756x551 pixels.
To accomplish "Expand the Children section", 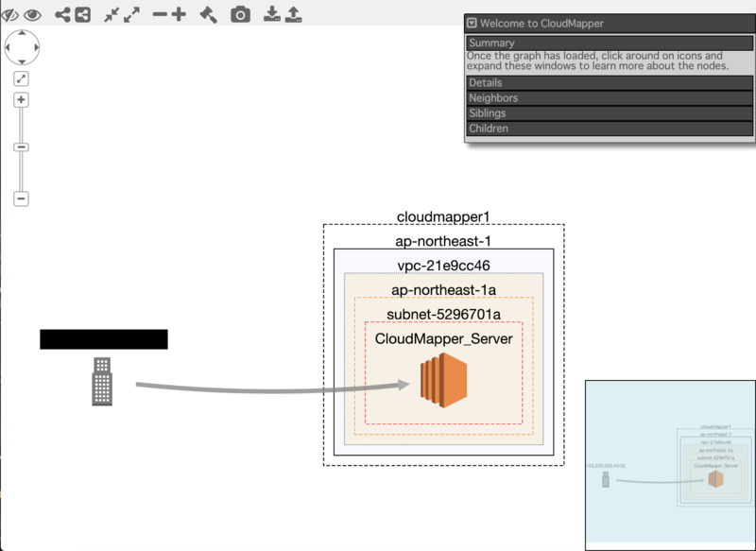I will 610,129.
